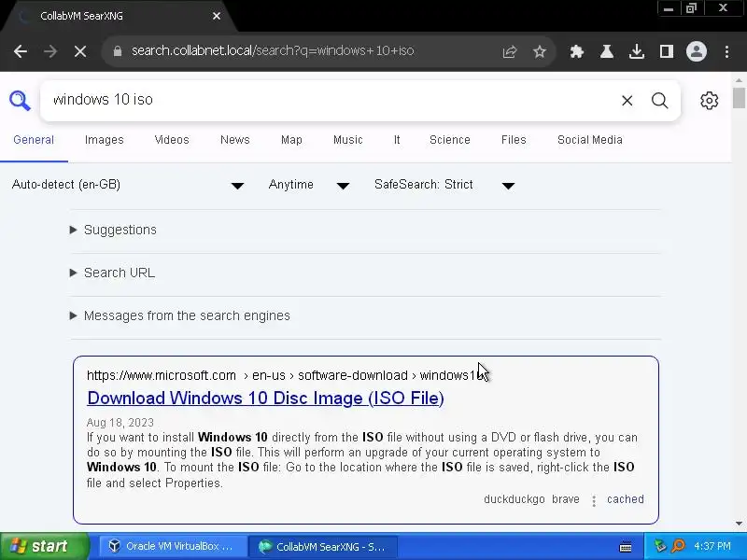This screenshot has width=747, height=560.
Task: Open SearXNG preferences gear
Action: tap(709, 101)
